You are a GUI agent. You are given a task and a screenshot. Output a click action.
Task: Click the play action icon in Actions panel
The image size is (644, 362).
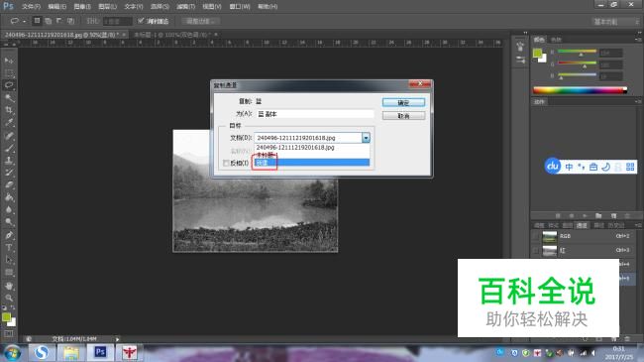[x=585, y=216]
